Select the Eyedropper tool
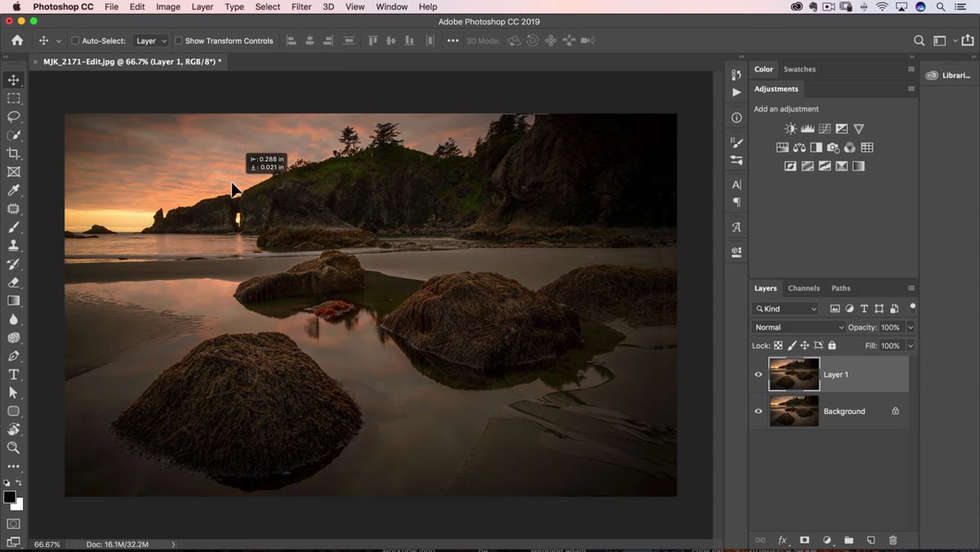 pyautogui.click(x=13, y=190)
